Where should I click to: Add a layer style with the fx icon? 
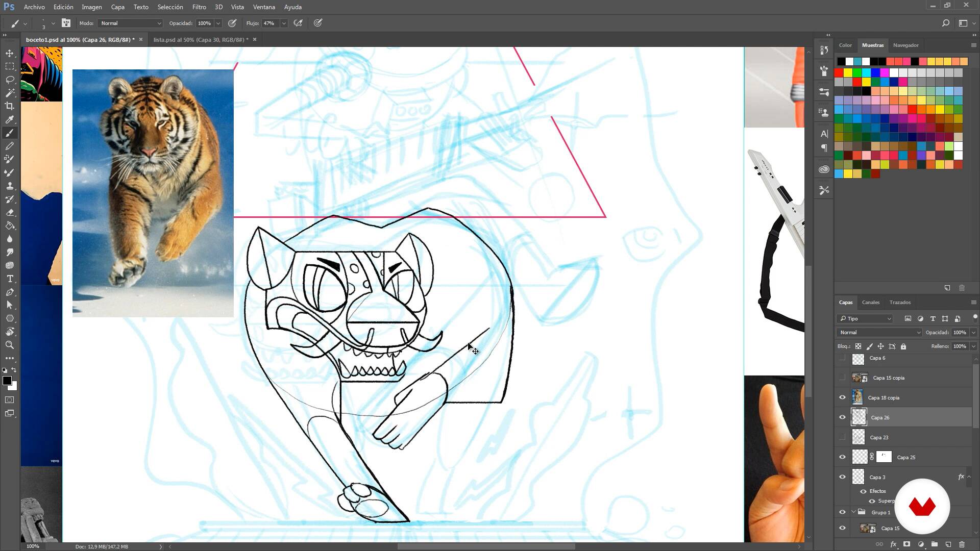pos(893,544)
